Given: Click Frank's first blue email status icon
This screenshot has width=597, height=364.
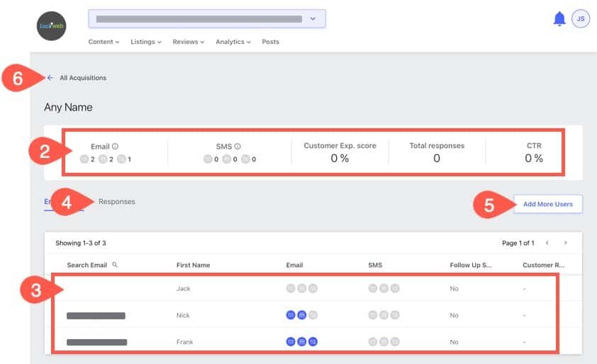Looking at the screenshot, I should coord(291,341).
